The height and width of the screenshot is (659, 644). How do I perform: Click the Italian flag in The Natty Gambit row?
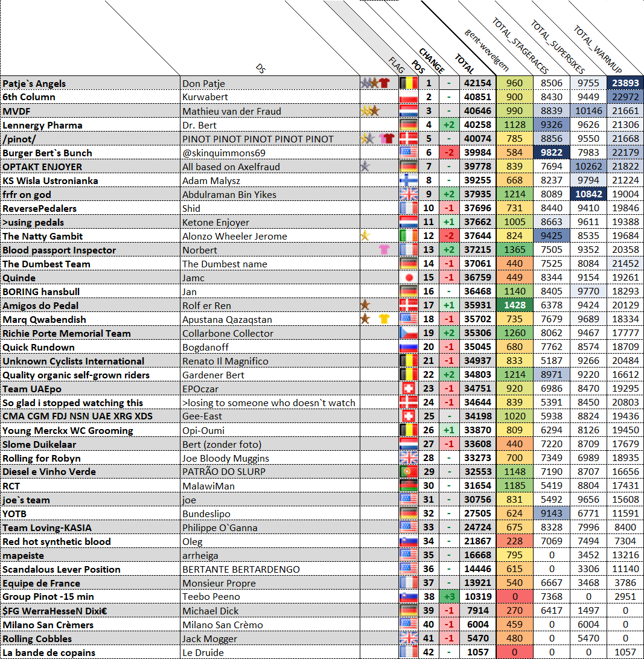click(x=409, y=235)
